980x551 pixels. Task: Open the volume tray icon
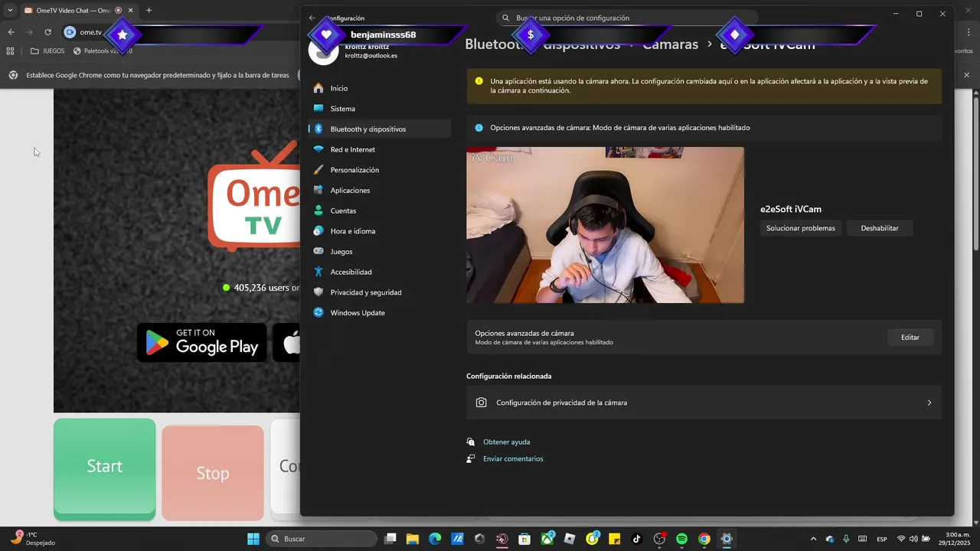coord(913,539)
